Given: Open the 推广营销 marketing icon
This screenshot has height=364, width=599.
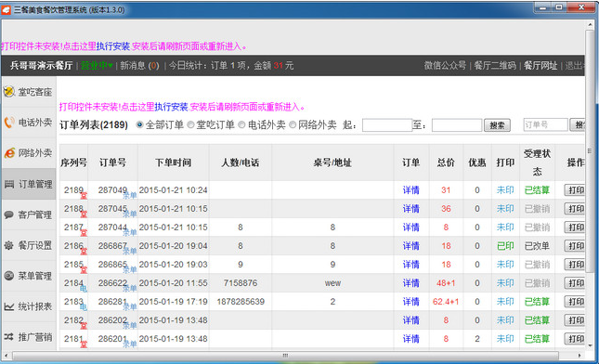Looking at the screenshot, I should coord(9,337).
